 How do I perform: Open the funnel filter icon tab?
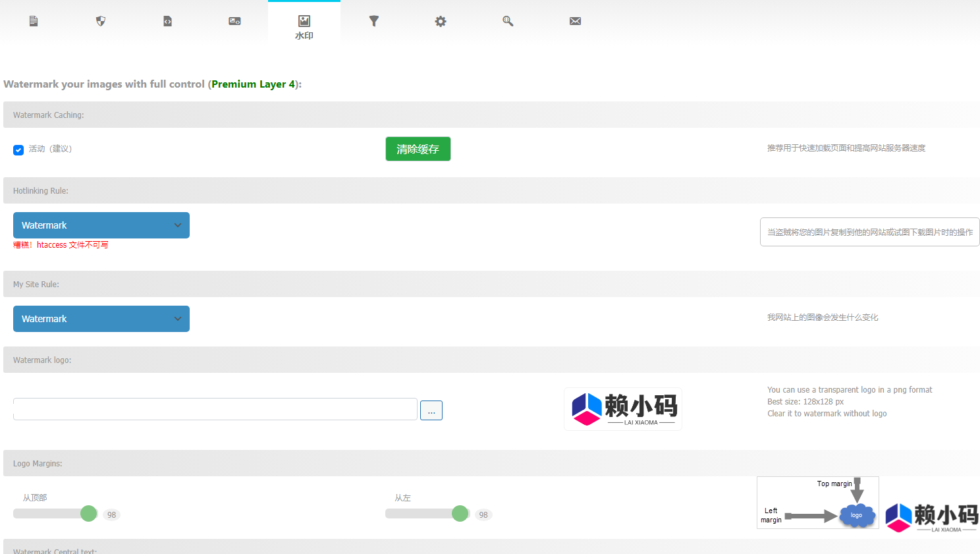(374, 21)
